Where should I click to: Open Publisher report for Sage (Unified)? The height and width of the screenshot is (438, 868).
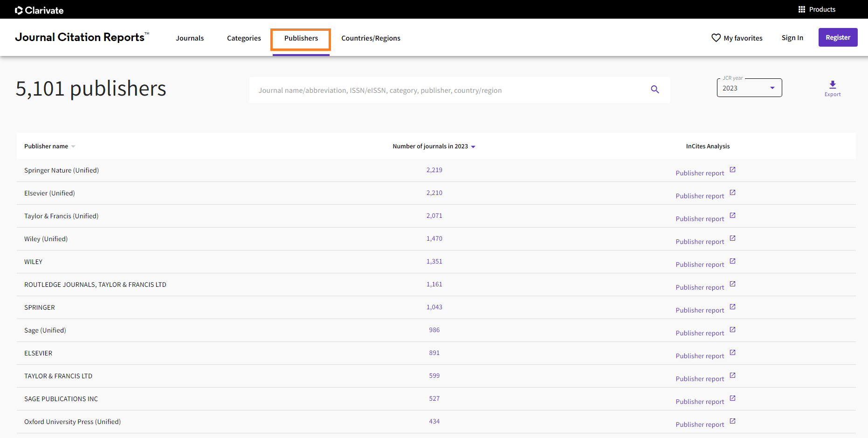click(x=700, y=333)
